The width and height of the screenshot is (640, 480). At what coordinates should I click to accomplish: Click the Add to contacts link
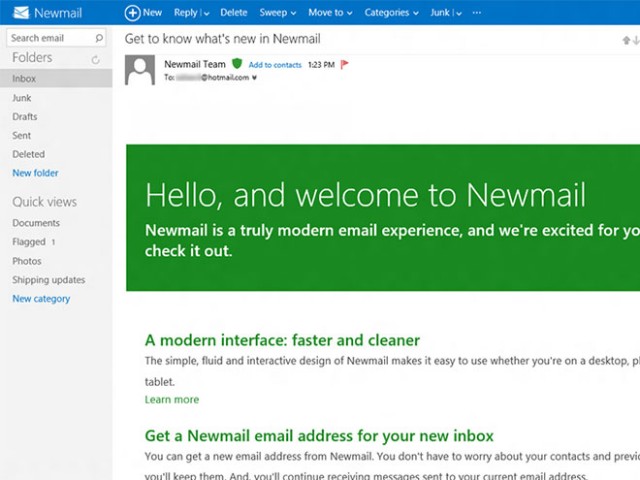click(275, 65)
